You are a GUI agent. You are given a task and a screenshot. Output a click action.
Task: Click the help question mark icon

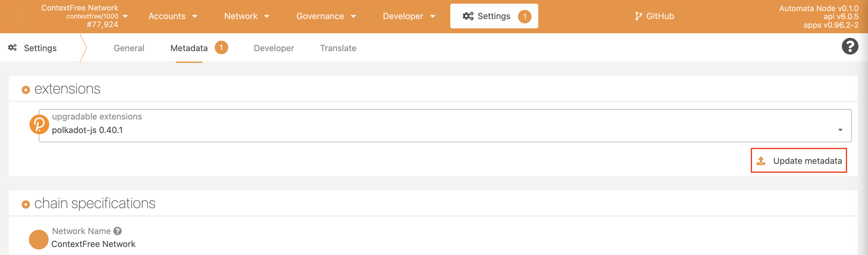click(x=850, y=47)
